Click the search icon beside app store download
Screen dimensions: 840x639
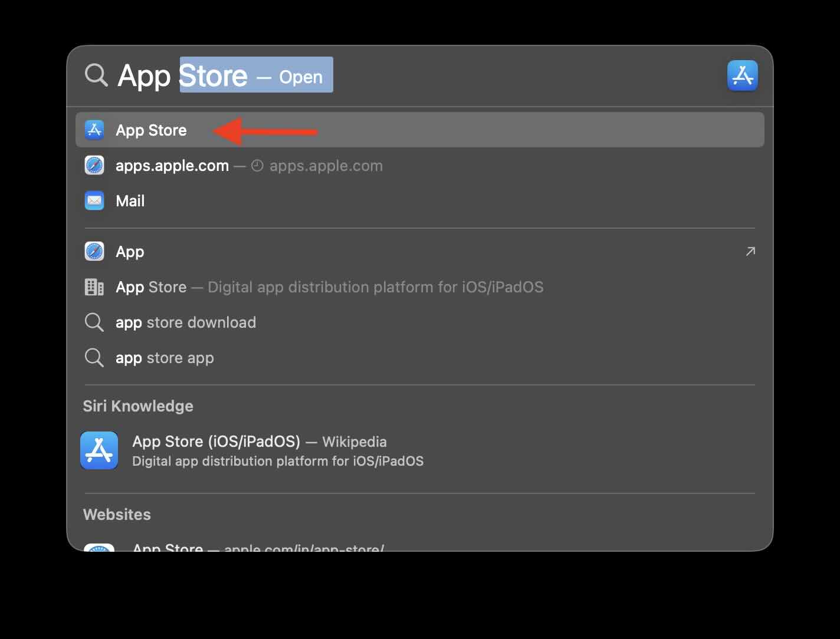point(94,322)
